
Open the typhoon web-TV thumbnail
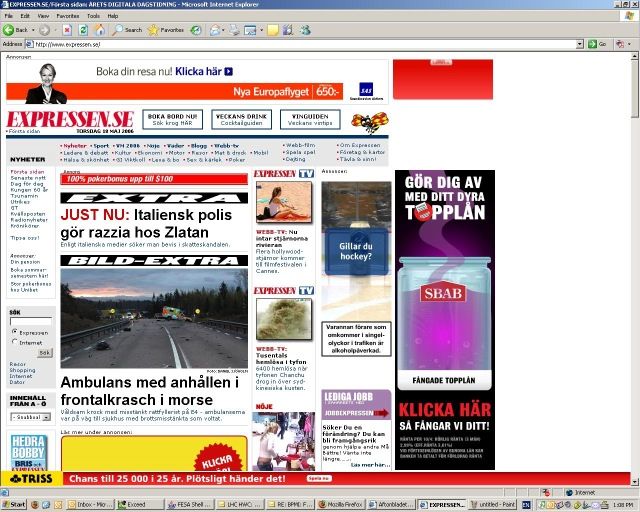284,319
